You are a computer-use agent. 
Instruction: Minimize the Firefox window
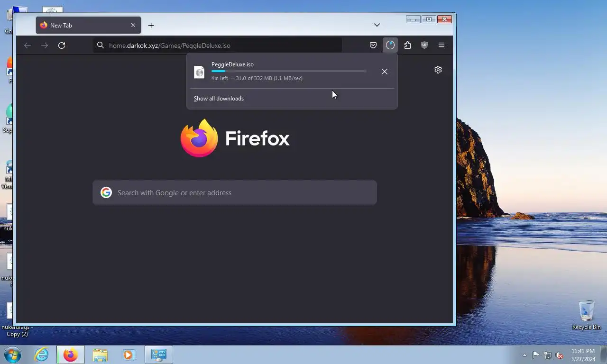tap(413, 19)
